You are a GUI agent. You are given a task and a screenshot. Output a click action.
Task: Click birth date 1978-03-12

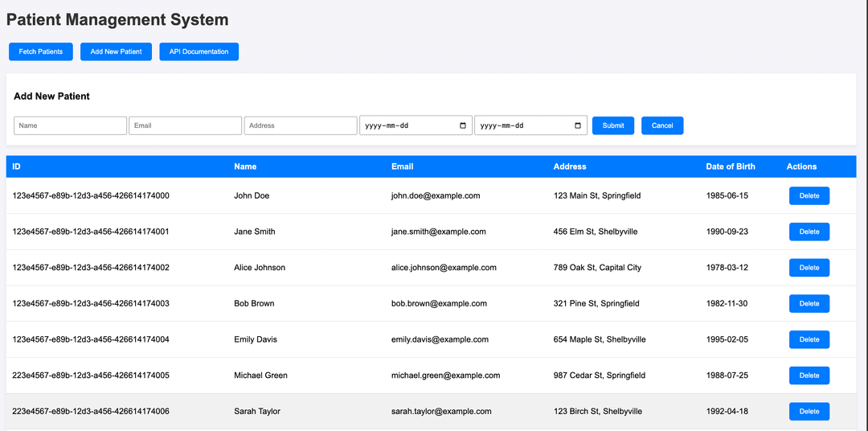coord(727,268)
